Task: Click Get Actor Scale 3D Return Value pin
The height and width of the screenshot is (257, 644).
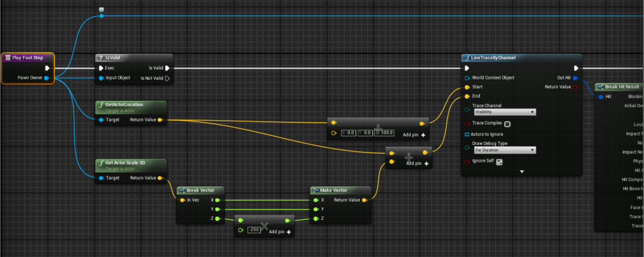Action: pyautogui.click(x=160, y=178)
